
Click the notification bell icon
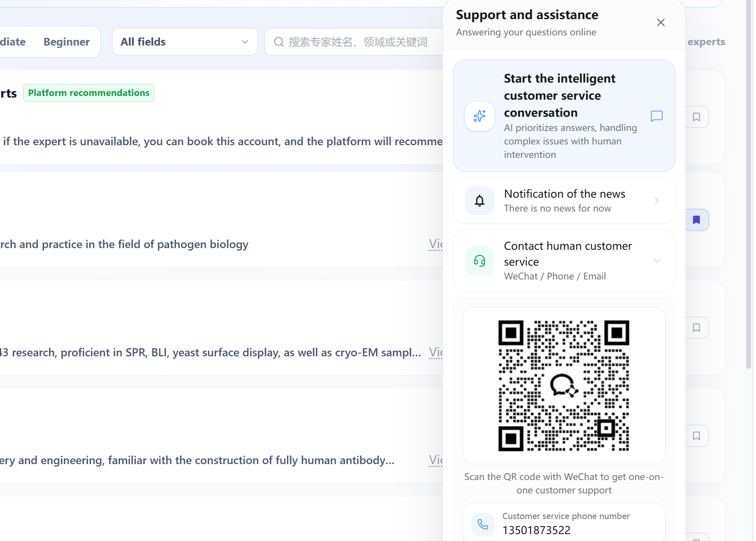(x=480, y=201)
